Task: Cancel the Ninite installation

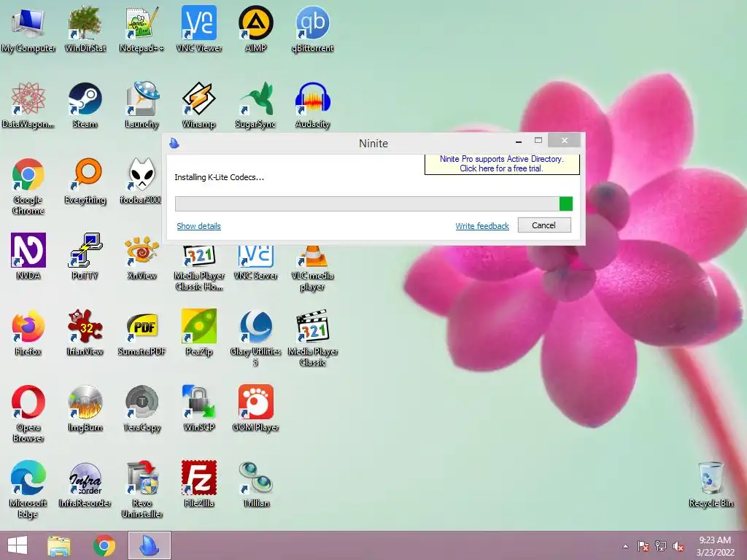Action: (x=544, y=225)
